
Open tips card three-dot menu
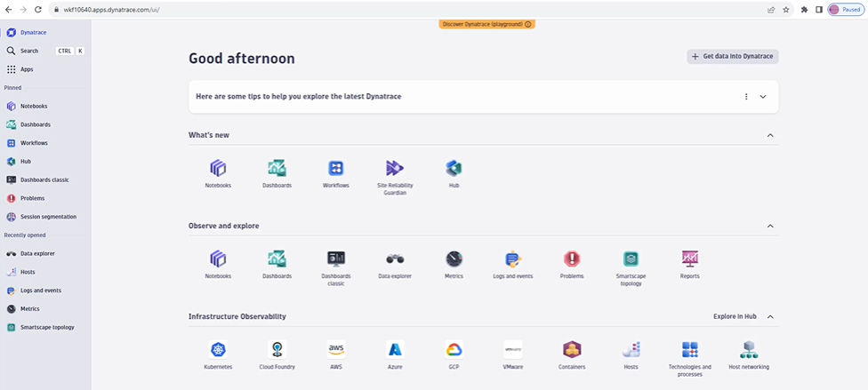[x=746, y=97]
